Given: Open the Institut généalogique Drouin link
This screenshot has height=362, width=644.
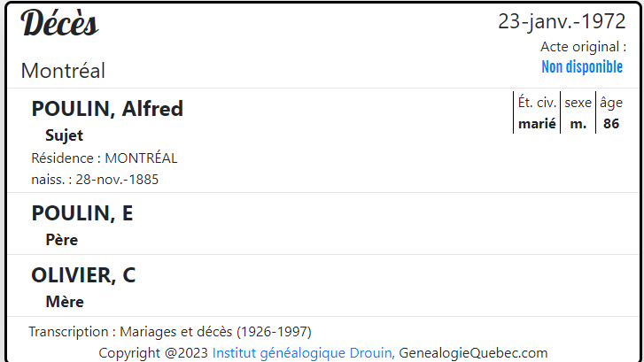Looking at the screenshot, I should pyautogui.click(x=302, y=353).
